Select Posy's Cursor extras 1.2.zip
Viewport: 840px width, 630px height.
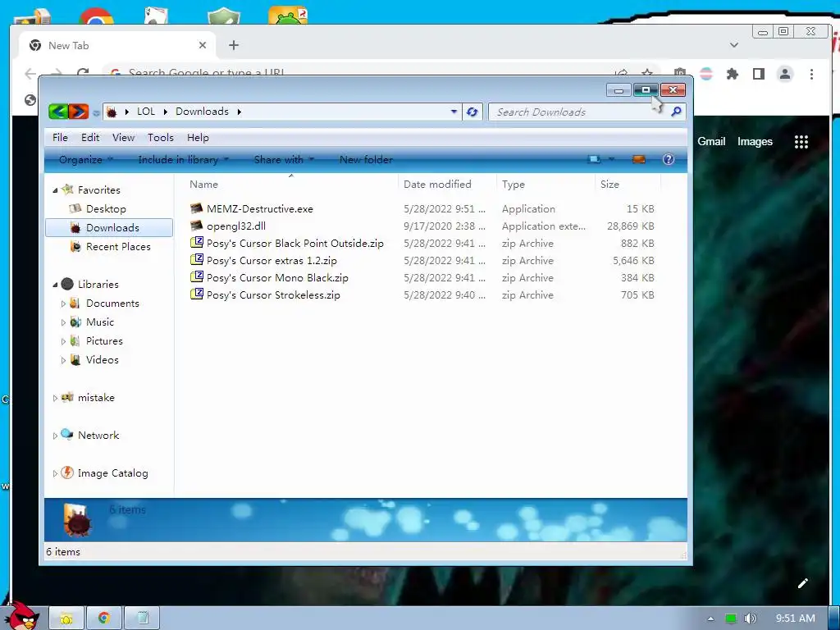coord(272,261)
